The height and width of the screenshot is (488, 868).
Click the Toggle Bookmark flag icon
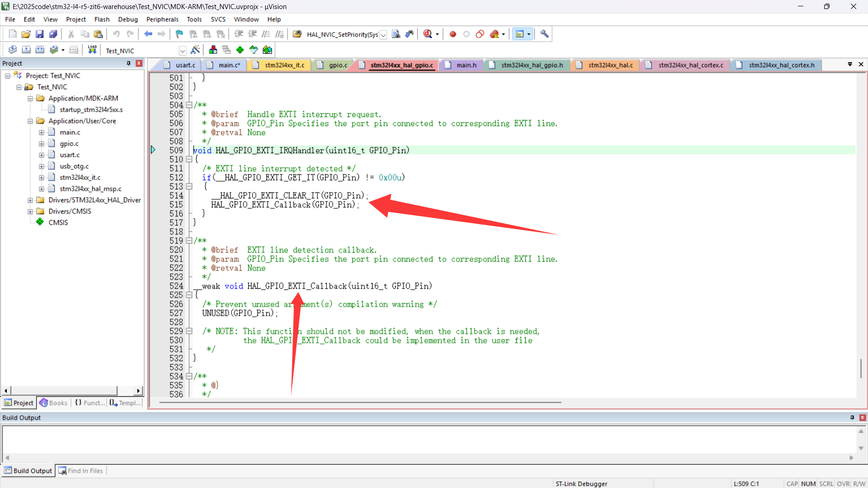coord(179,34)
